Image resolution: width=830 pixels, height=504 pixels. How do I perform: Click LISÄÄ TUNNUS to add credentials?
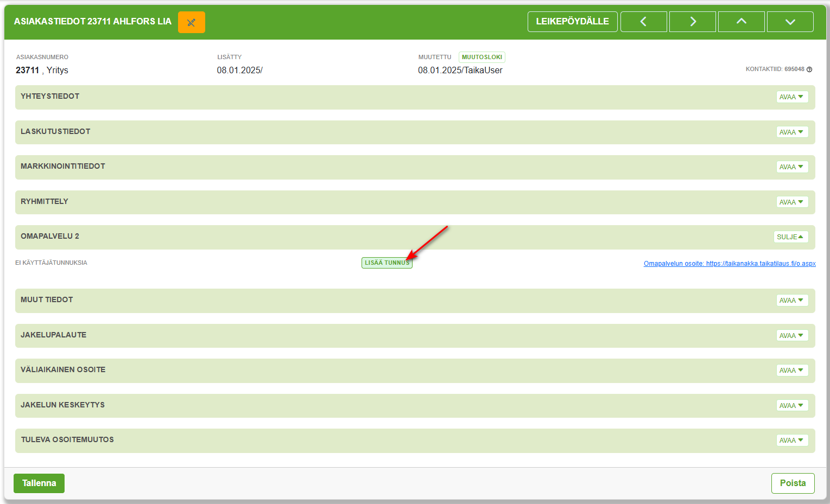387,263
